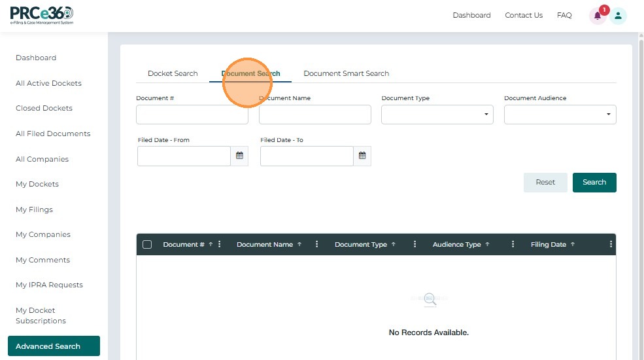Sort by Audience Type arrow
Image resolution: width=644 pixels, height=360 pixels.
tap(488, 244)
